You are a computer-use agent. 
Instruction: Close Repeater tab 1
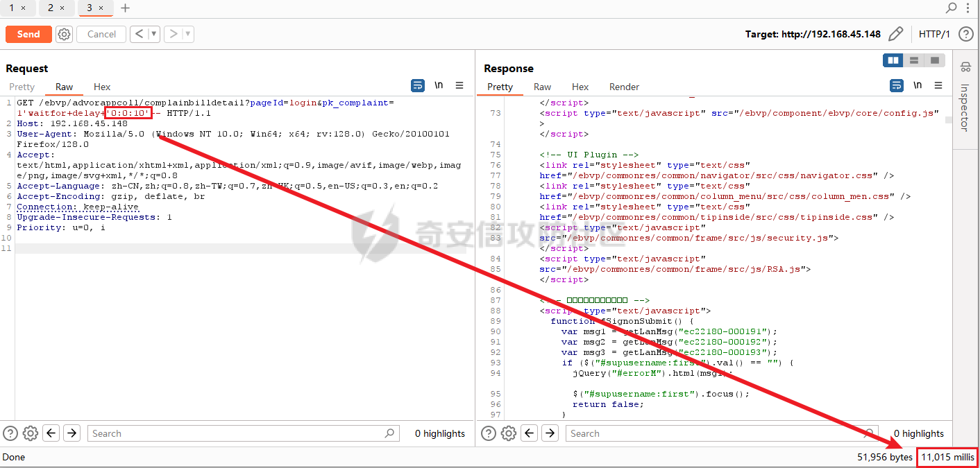coord(23,8)
